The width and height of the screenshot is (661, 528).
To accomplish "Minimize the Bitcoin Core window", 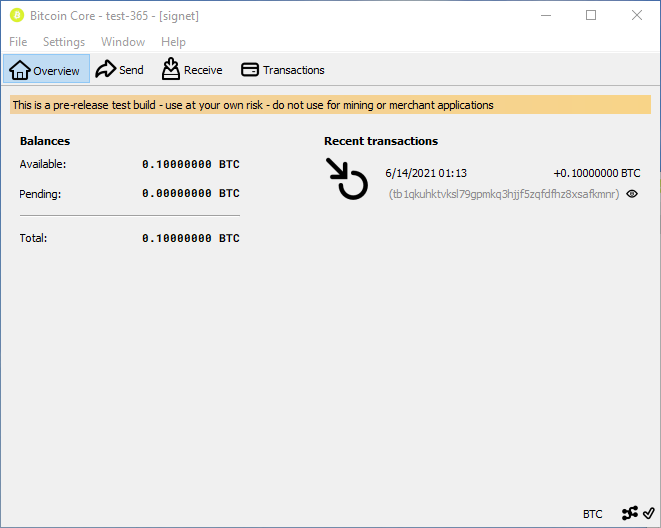I will coord(546,16).
